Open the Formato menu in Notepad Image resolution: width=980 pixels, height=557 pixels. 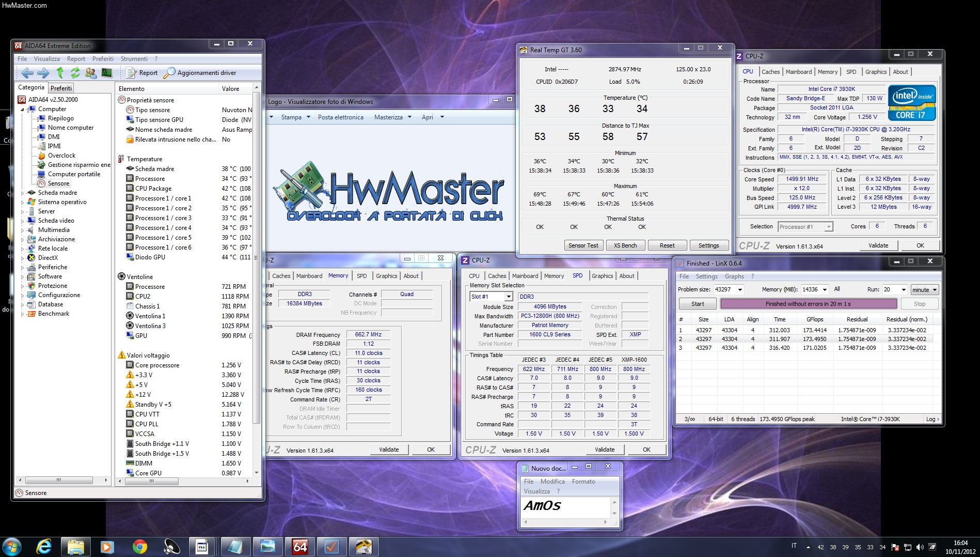pos(583,482)
